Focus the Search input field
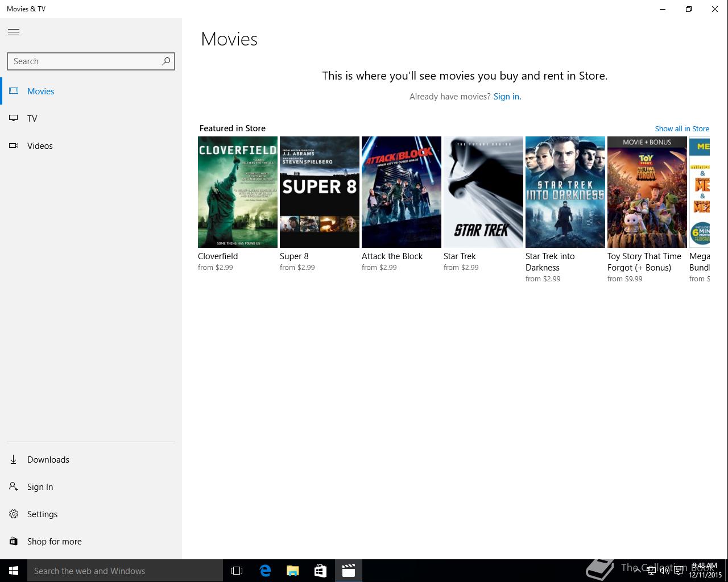The height and width of the screenshot is (582, 728). pos(91,61)
